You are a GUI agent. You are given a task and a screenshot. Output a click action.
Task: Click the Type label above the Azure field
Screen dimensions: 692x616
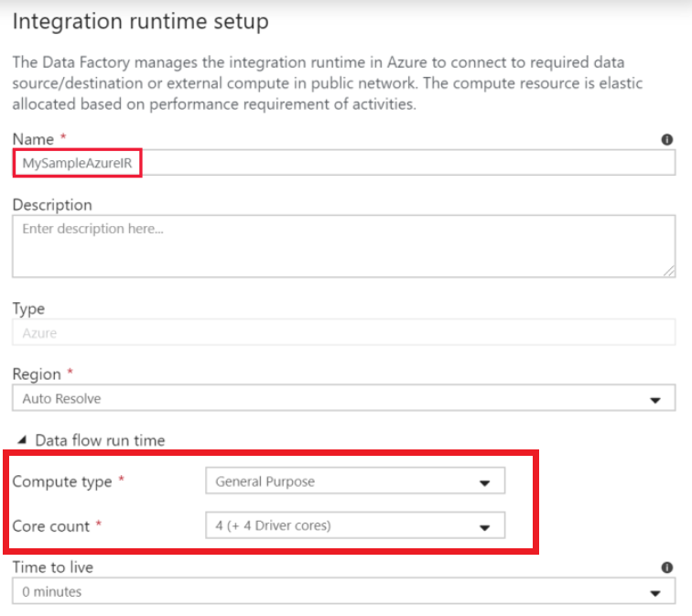[28, 308]
